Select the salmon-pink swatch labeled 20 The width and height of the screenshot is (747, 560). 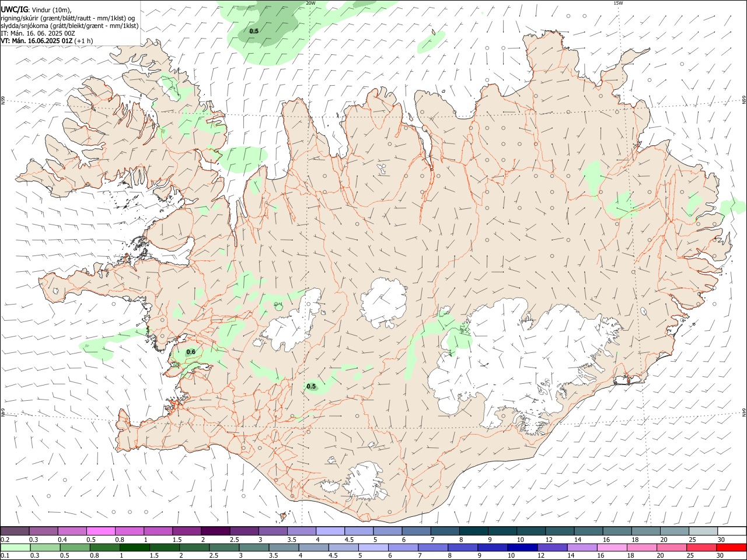[671, 547]
